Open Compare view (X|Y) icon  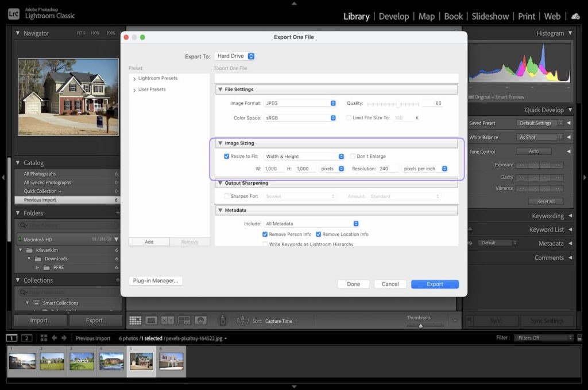pos(167,321)
